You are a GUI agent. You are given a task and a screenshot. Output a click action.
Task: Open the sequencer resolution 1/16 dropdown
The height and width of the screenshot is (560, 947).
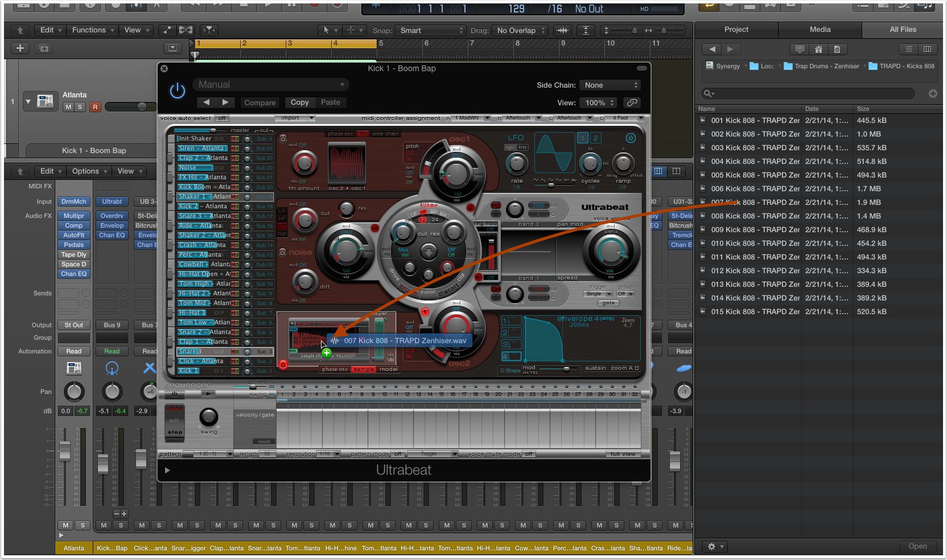tap(328, 454)
